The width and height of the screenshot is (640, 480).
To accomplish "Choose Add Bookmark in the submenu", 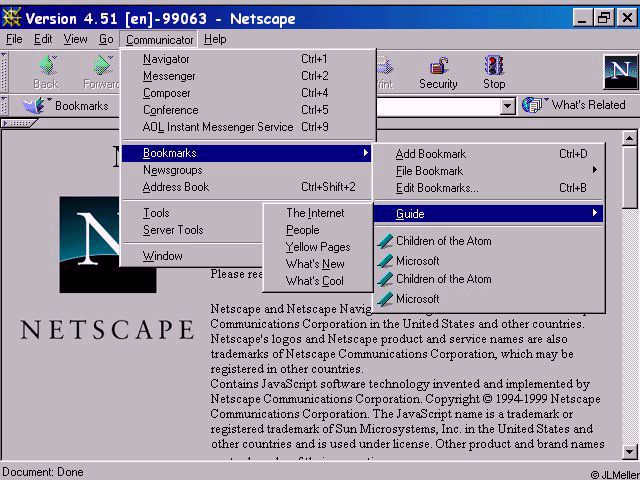I will (488, 154).
